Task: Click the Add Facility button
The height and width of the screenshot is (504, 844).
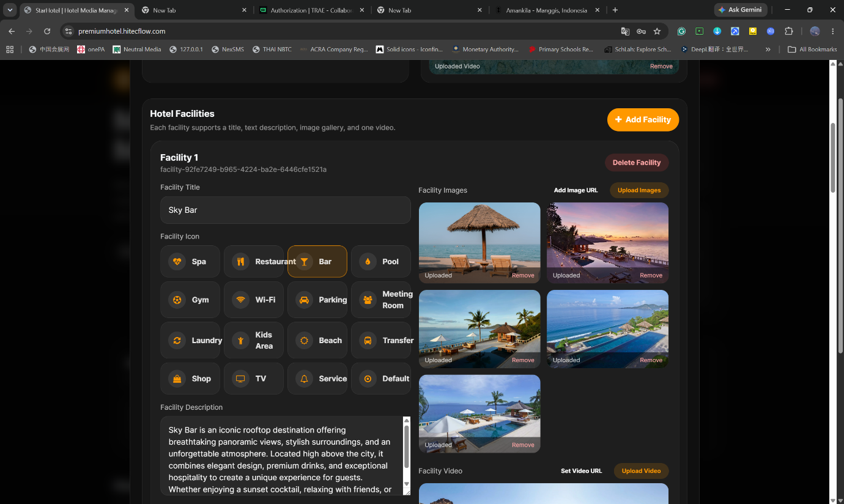Action: click(x=643, y=119)
